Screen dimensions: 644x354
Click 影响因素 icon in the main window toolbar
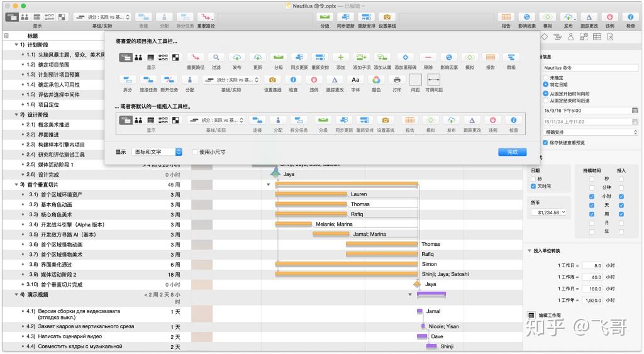click(x=526, y=17)
